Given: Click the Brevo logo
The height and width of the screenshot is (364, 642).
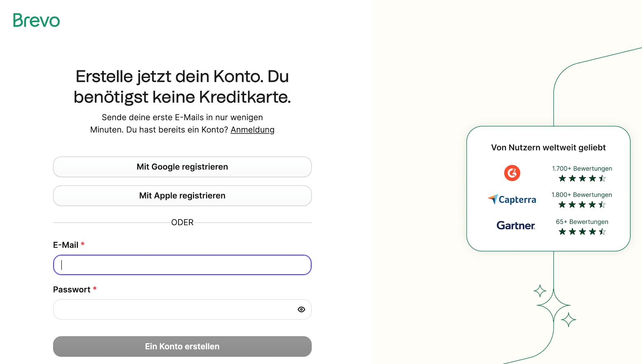Looking at the screenshot, I should pyautogui.click(x=36, y=20).
